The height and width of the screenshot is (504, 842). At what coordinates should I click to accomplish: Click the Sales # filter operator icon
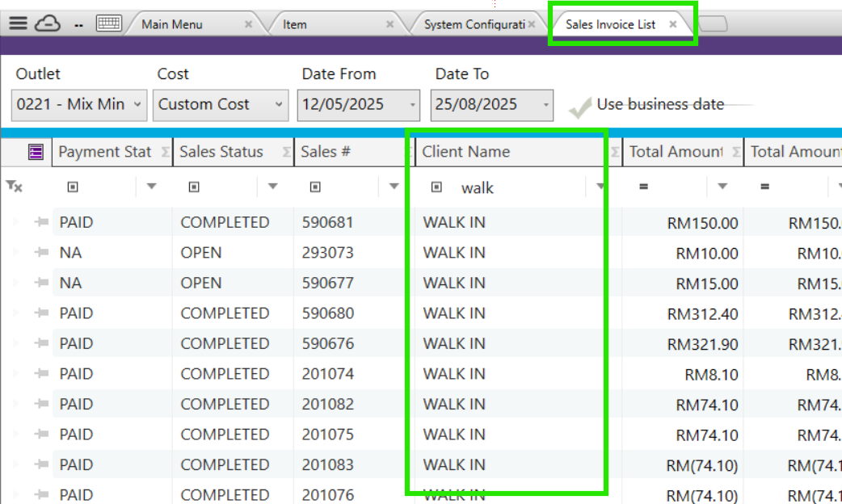tap(315, 187)
